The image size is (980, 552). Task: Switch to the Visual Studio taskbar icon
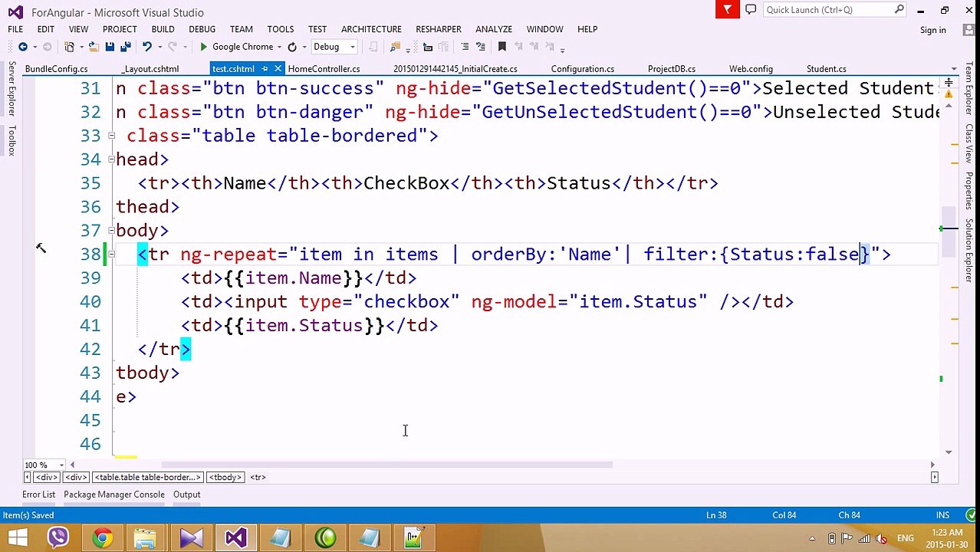[235, 537]
